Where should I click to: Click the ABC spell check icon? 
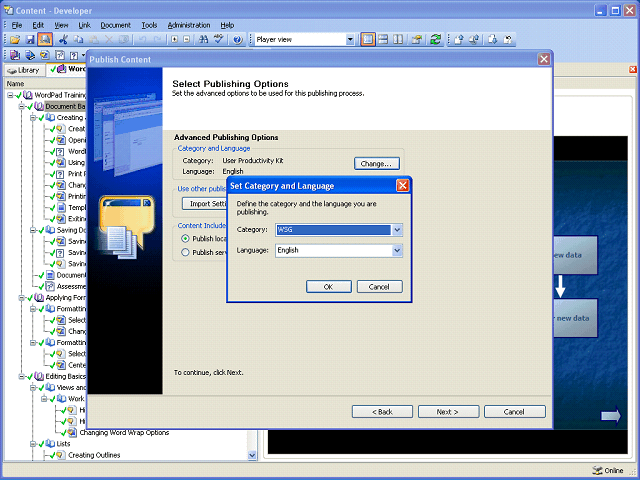pos(219,39)
